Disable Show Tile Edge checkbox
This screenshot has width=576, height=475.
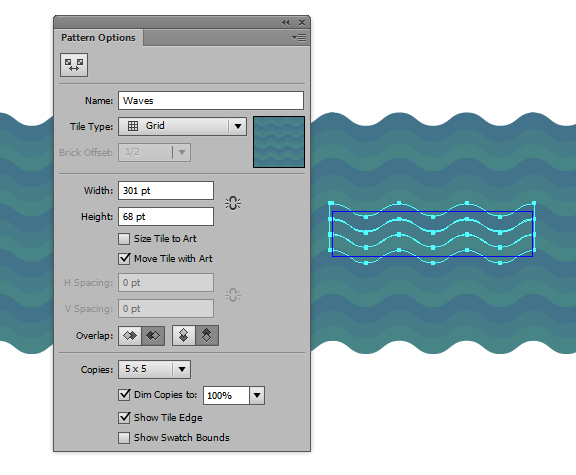click(x=124, y=418)
